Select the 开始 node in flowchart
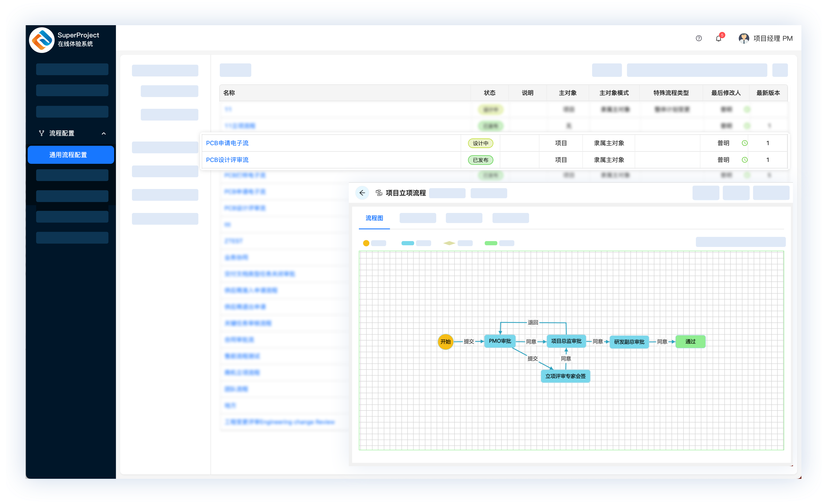Screen dimensions: 827x504 [445, 342]
